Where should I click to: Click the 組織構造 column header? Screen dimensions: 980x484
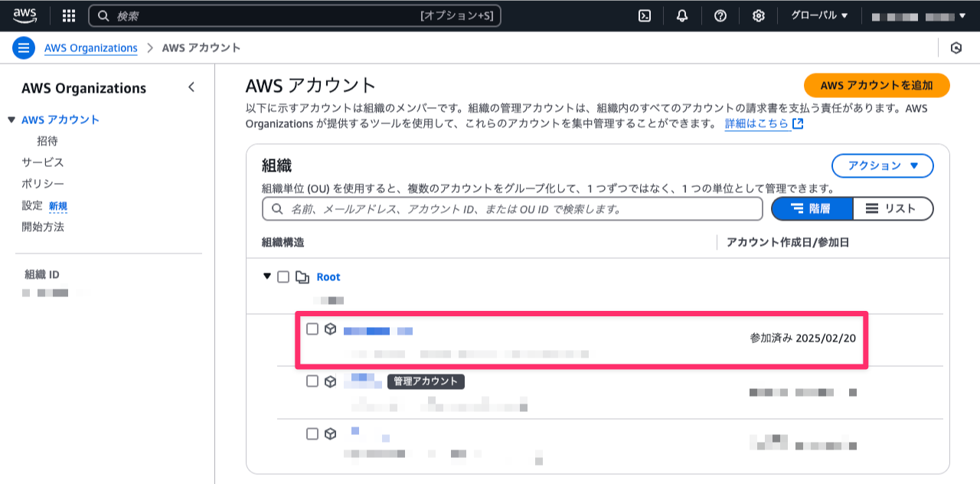coord(283,242)
